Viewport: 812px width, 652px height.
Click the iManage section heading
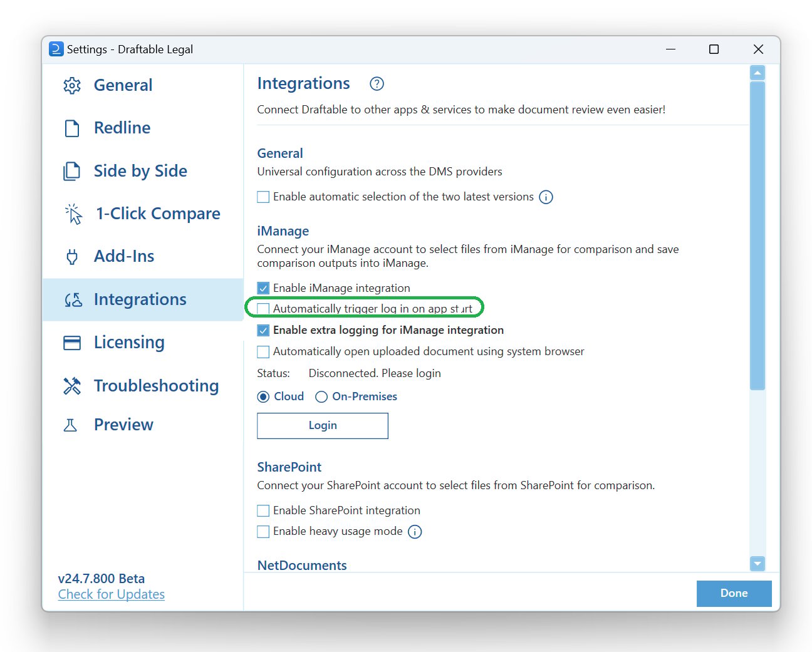283,231
